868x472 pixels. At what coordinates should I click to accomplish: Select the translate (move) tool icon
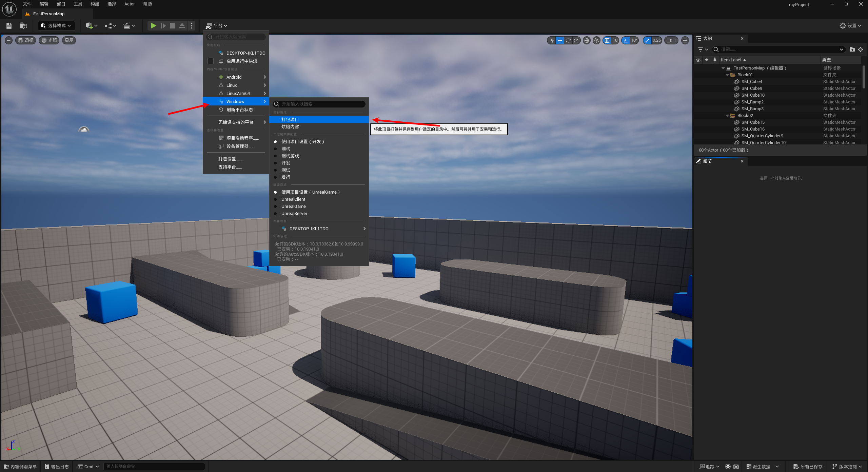pos(560,40)
